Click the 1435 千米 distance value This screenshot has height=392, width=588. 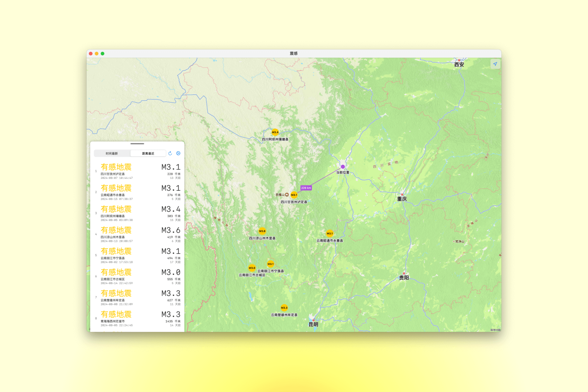173,321
